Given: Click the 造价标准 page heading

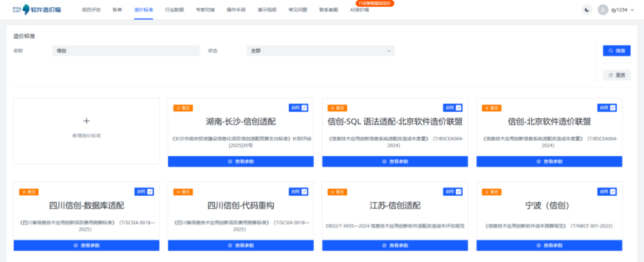Looking at the screenshot, I should click(x=24, y=36).
